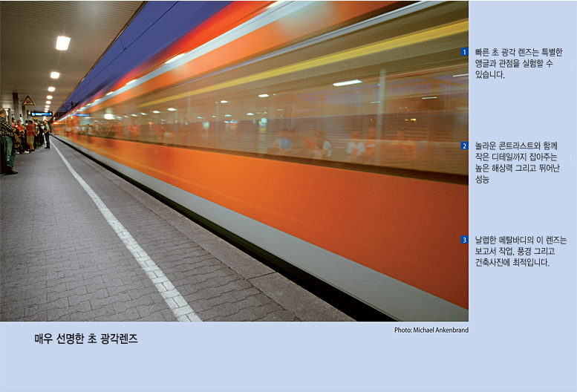The width and height of the screenshot is (577, 392).
Task: Click the heading "매우 선명한 초 광각렌즈"
Action: tap(86, 339)
